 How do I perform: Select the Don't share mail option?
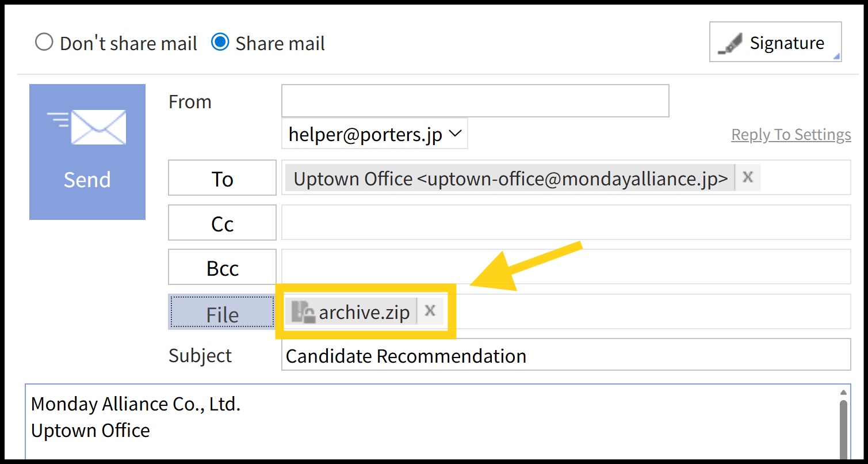coord(44,43)
